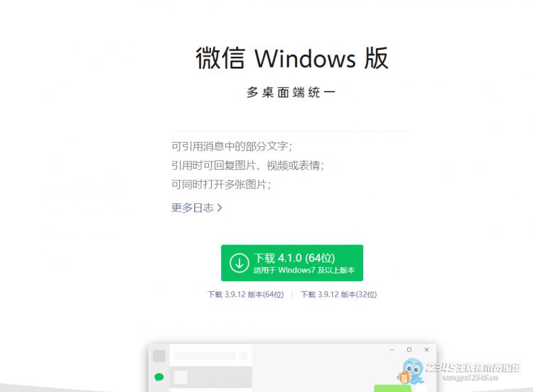The width and height of the screenshot is (533, 392).
Task: Open 下载 3.9.12 版本(64位) link
Action: click(246, 295)
